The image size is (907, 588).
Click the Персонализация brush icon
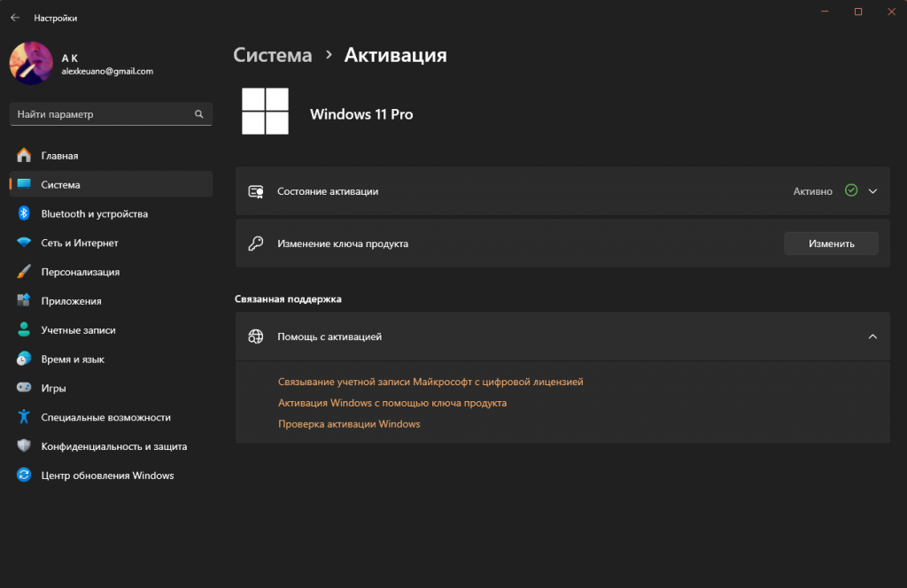pos(24,272)
